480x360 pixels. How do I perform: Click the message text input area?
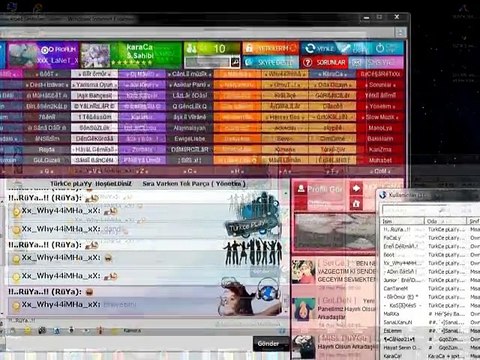[x=128, y=343]
